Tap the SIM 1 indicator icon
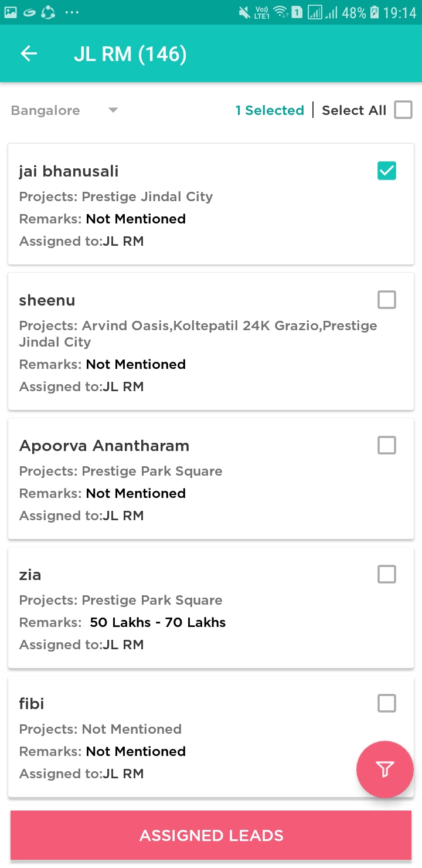This screenshot has height=868, width=422. tap(297, 12)
